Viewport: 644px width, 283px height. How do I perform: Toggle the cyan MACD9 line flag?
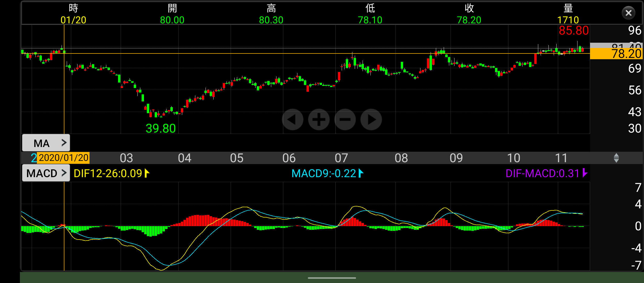361,173
